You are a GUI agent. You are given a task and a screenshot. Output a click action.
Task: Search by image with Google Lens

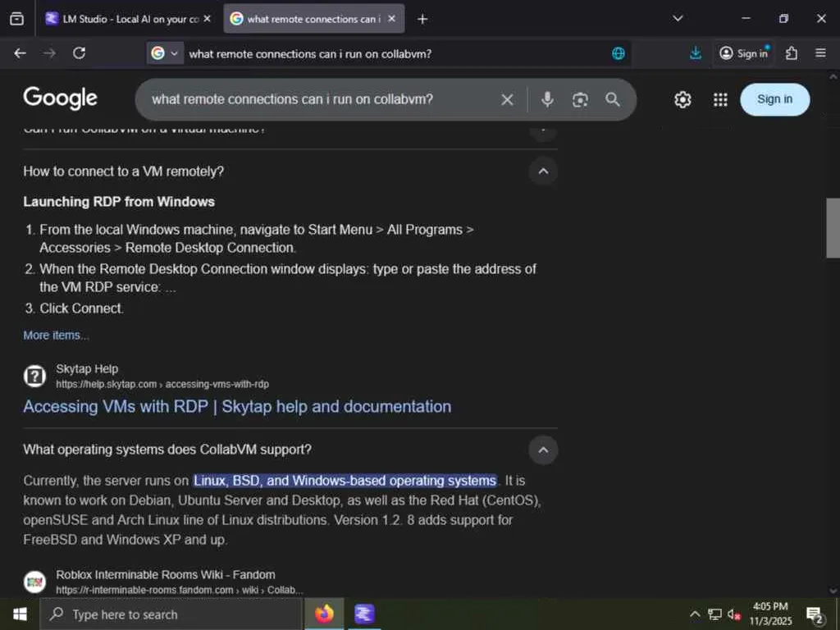580,99
